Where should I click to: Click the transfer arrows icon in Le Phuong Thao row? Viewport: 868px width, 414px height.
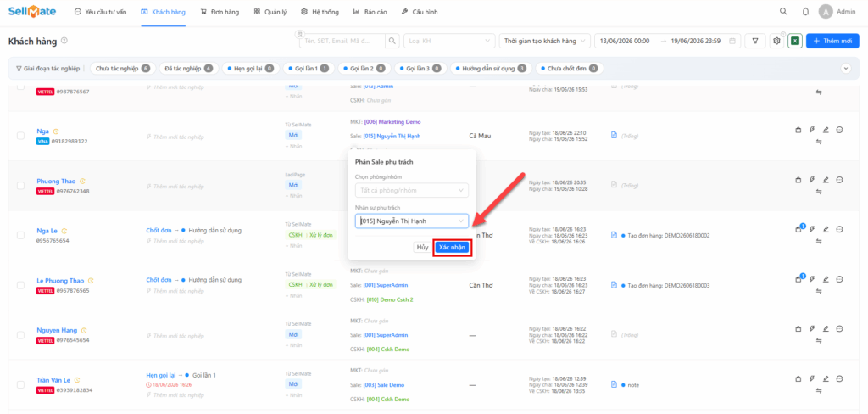[x=819, y=290]
